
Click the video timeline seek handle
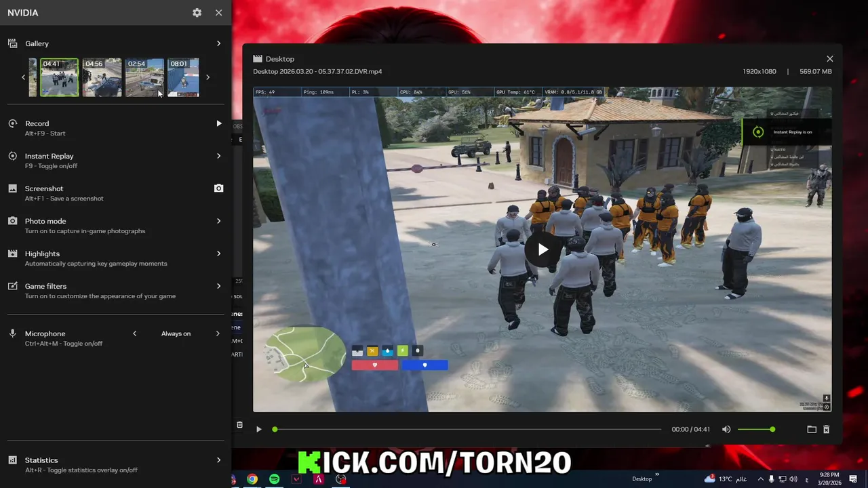[x=275, y=429]
